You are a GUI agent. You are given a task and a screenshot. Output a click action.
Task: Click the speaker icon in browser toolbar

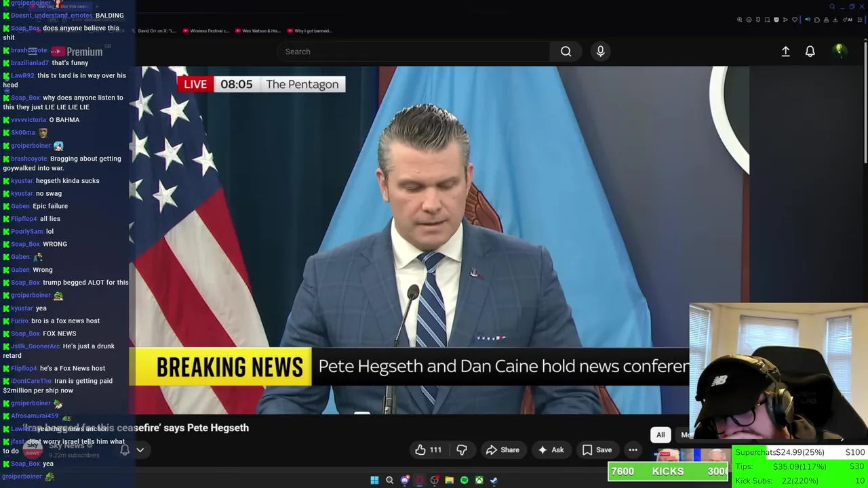click(808, 20)
